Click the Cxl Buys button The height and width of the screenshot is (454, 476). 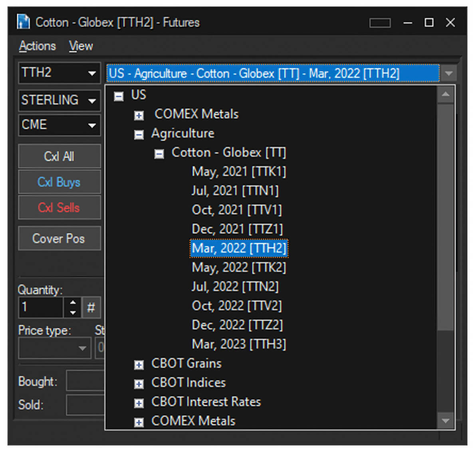tap(59, 182)
